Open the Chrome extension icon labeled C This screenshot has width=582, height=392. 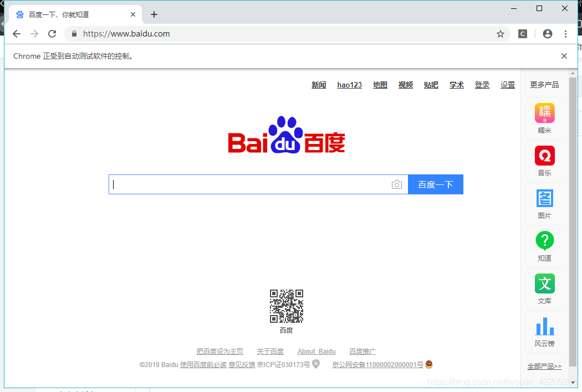pos(523,34)
